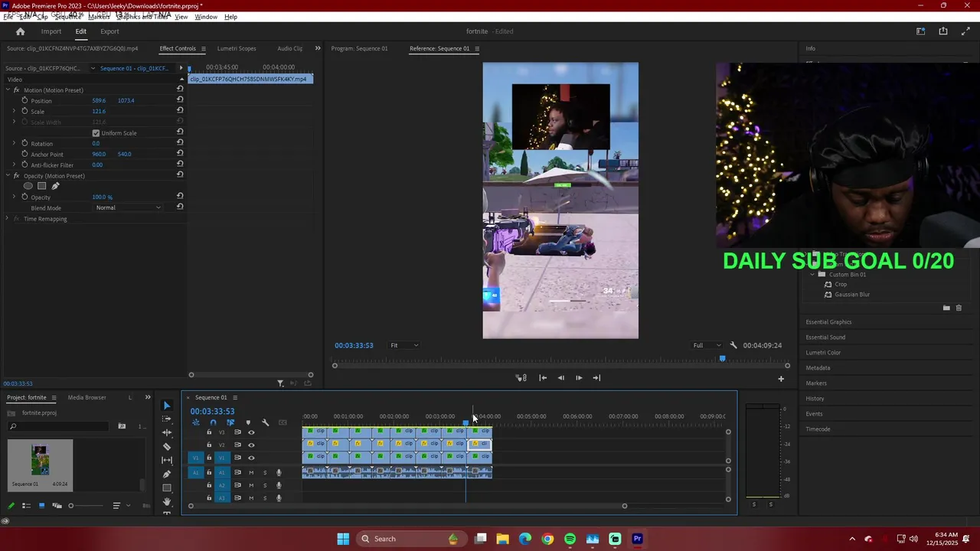
Task: Click the Program monitor wrench settings icon
Action: [733, 345]
